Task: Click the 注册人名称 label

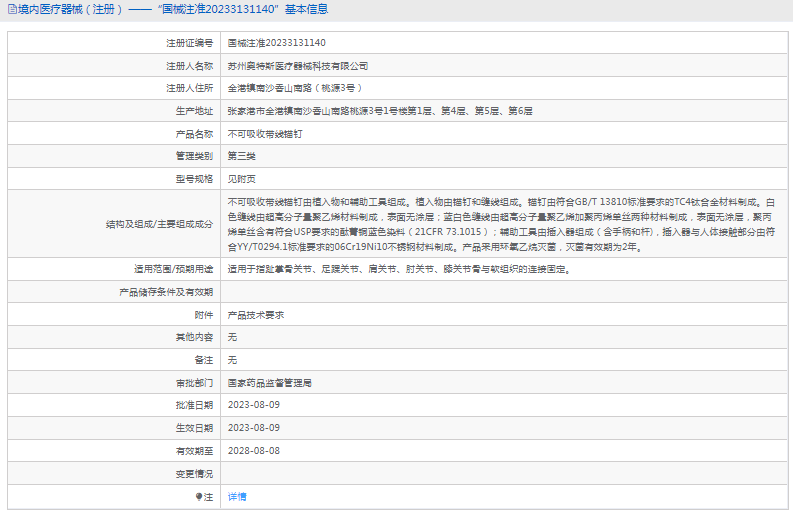Action: (190, 66)
